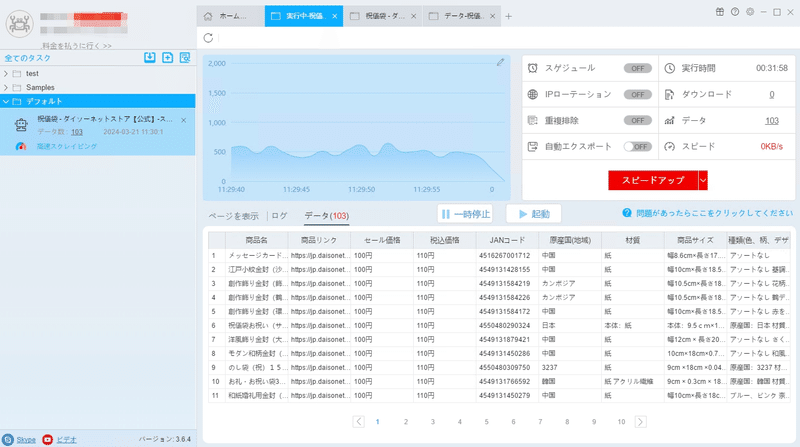Click the plus icon to add tab
This screenshot has height=447, width=800.
[508, 16]
